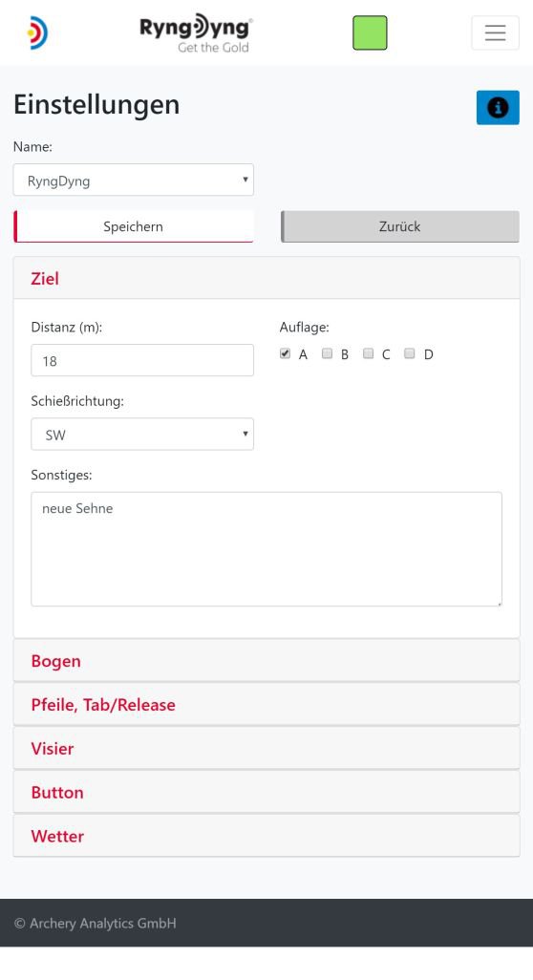Open the Name dropdown showing RyngDyng
Viewport: 533px width, 980px height.
[x=133, y=180]
